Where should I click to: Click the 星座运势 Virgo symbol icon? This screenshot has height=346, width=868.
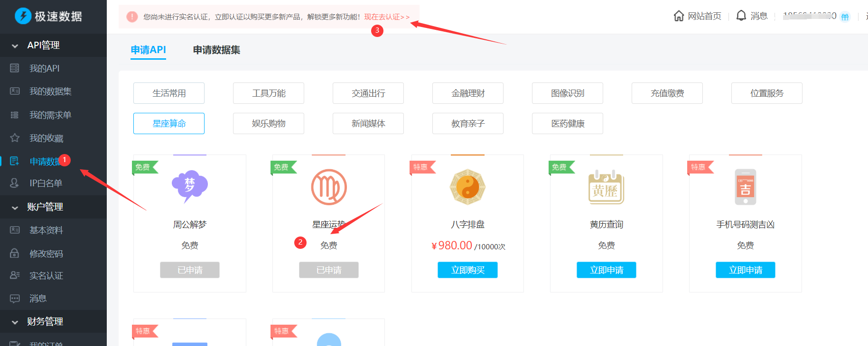tap(329, 187)
